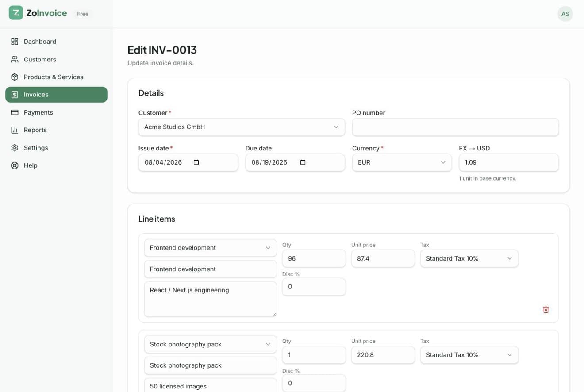Open the Customer dropdown Acme Studios GmbH
This screenshot has height=392, width=584.
point(242,127)
